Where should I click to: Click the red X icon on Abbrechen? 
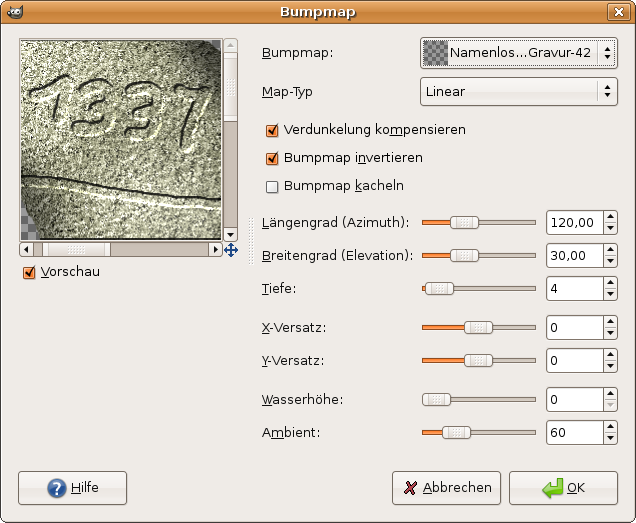pyautogui.click(x=410, y=488)
